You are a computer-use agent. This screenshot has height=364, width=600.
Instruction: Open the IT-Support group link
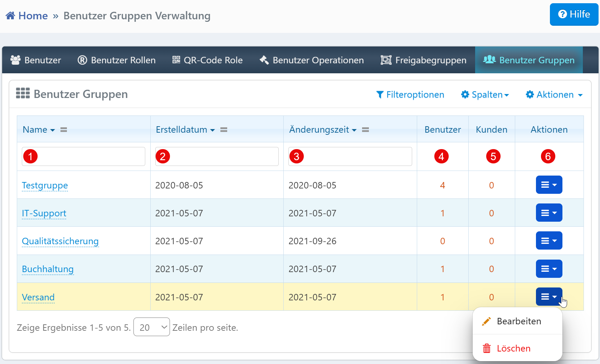44,213
